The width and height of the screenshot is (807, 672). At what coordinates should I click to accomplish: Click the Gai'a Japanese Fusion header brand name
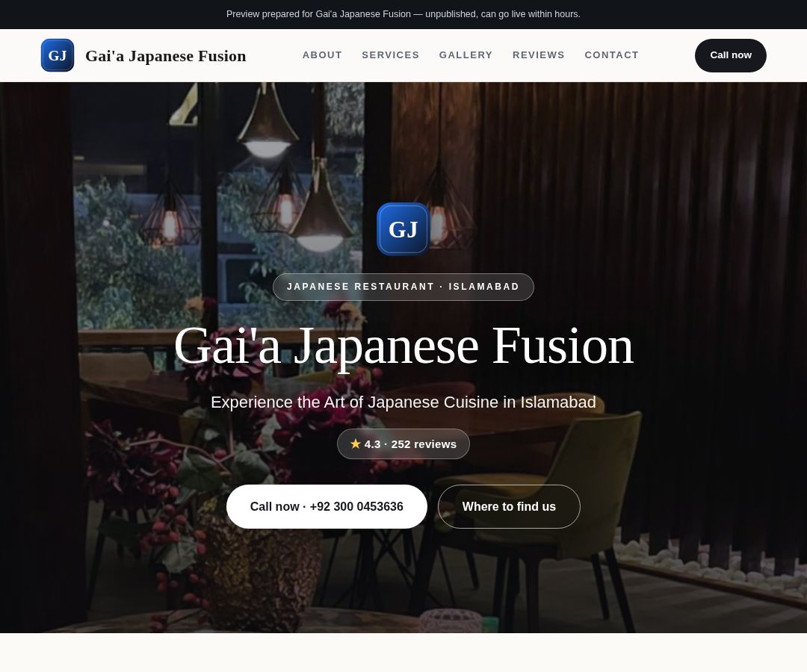166,55
